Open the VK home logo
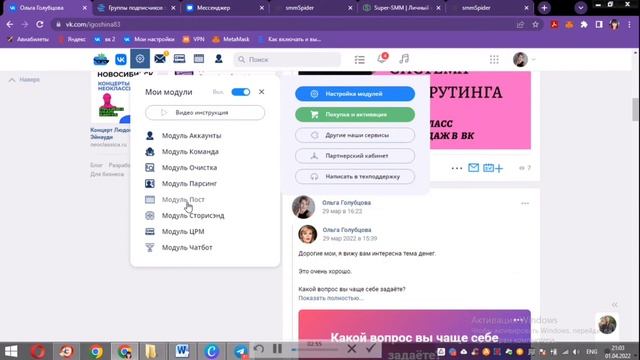 point(121,60)
